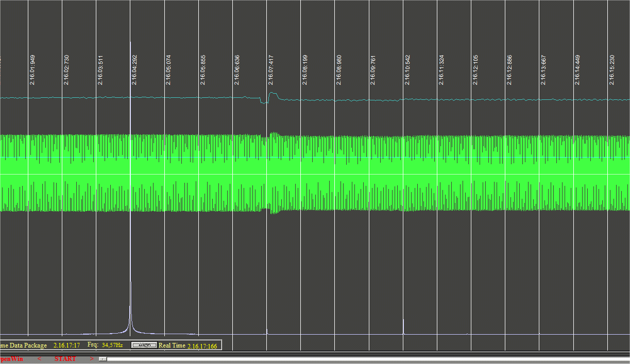Click time marker label 2.16.09:761

tap(373, 70)
